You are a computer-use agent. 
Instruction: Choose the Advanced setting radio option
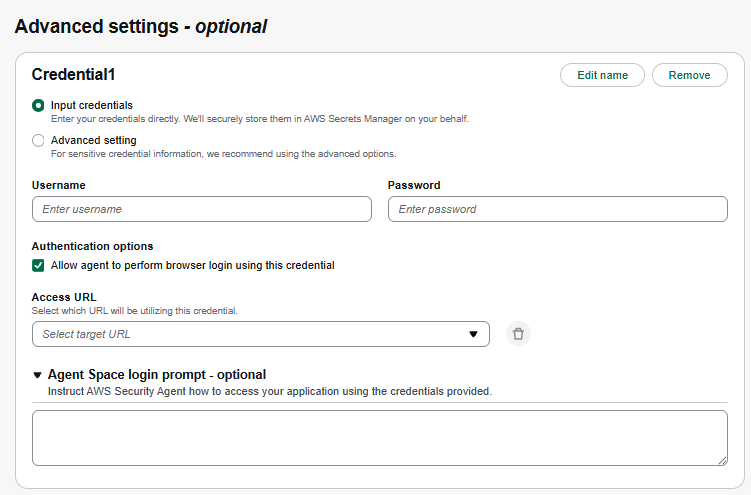tap(38, 141)
